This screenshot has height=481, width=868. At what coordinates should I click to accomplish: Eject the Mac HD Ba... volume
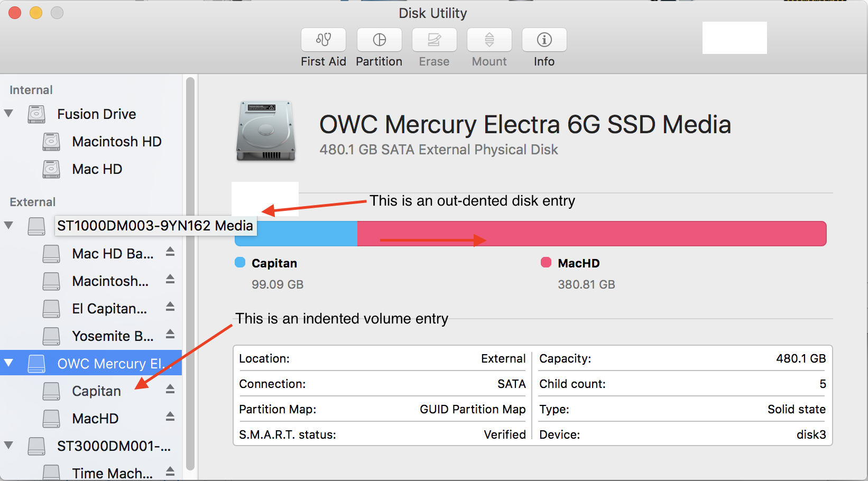[170, 252]
